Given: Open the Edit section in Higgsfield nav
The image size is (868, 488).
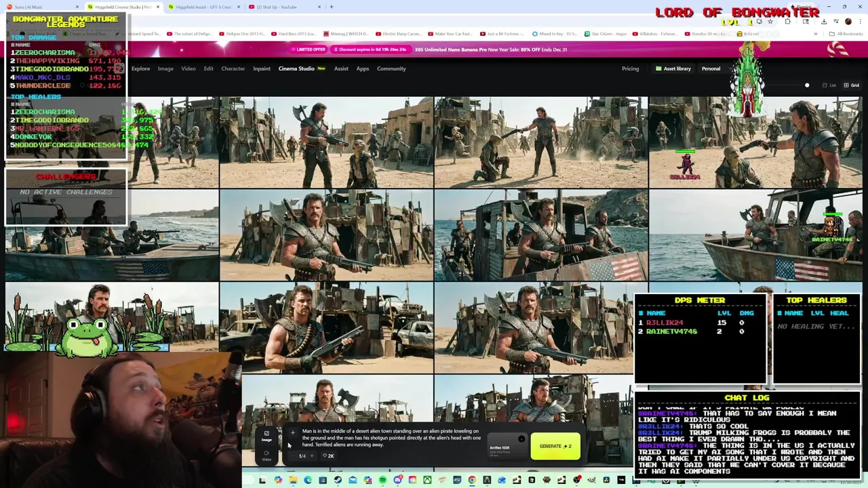Looking at the screenshot, I should [x=208, y=68].
